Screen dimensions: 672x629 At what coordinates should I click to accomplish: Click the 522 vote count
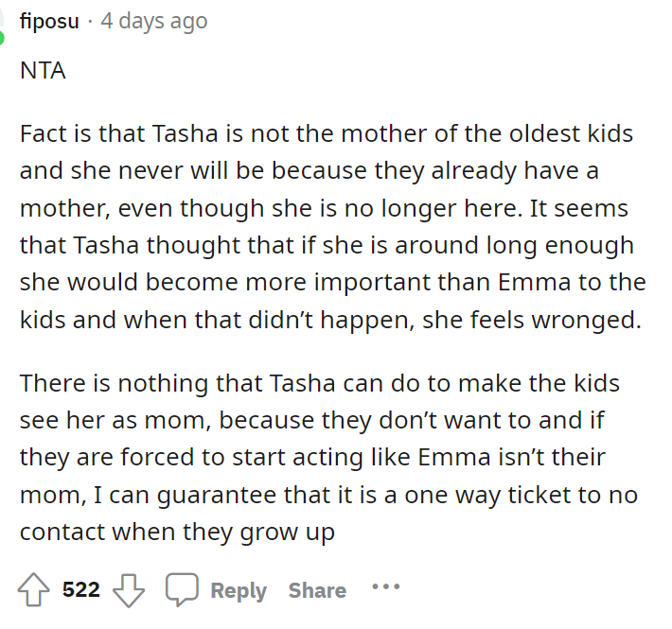pyautogui.click(x=81, y=590)
